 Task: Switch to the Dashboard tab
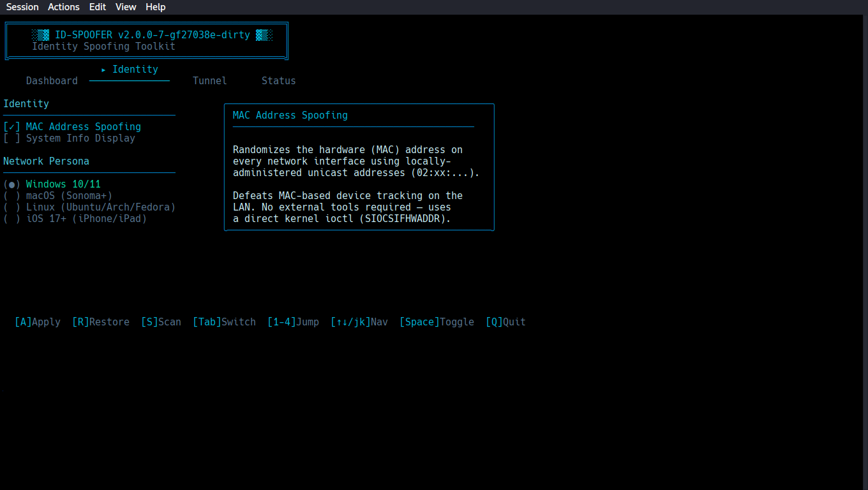point(52,81)
